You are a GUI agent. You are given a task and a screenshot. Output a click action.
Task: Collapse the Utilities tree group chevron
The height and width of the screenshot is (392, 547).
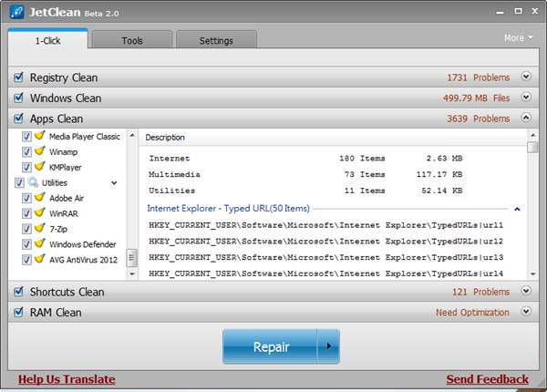pyautogui.click(x=114, y=183)
